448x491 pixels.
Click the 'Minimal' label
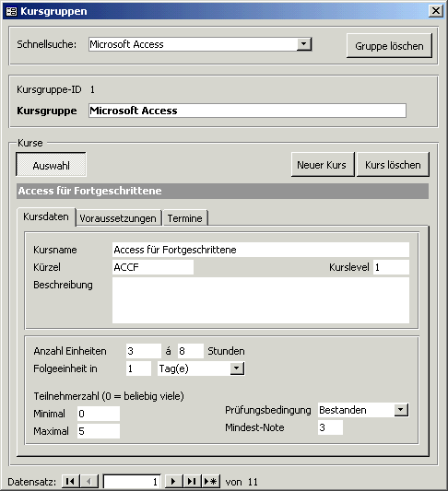point(49,414)
